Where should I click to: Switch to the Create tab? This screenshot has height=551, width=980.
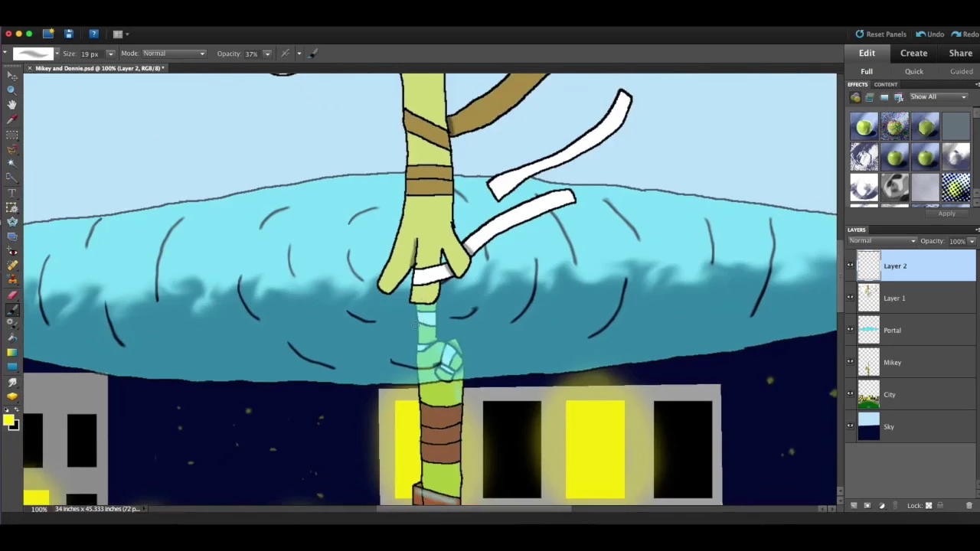click(x=913, y=54)
